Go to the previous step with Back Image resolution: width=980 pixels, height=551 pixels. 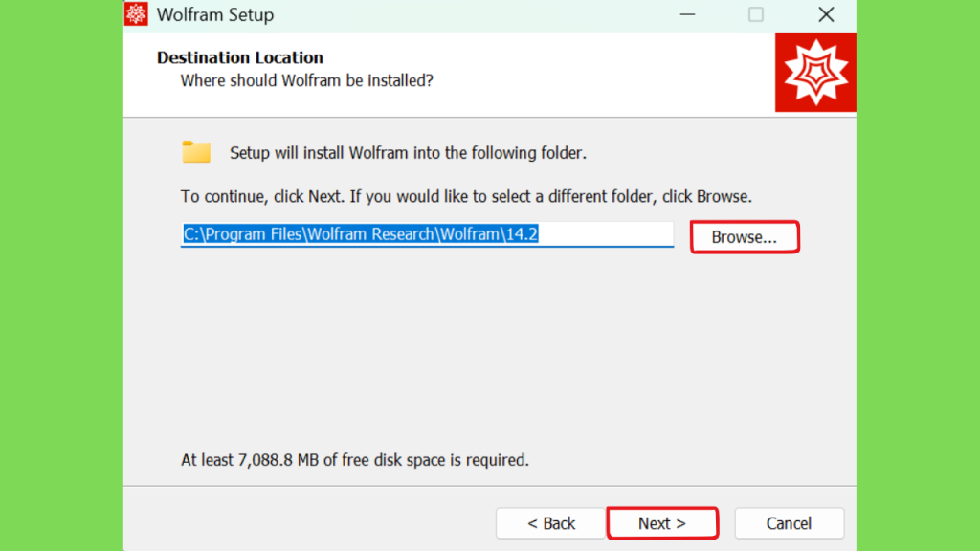pyautogui.click(x=550, y=523)
